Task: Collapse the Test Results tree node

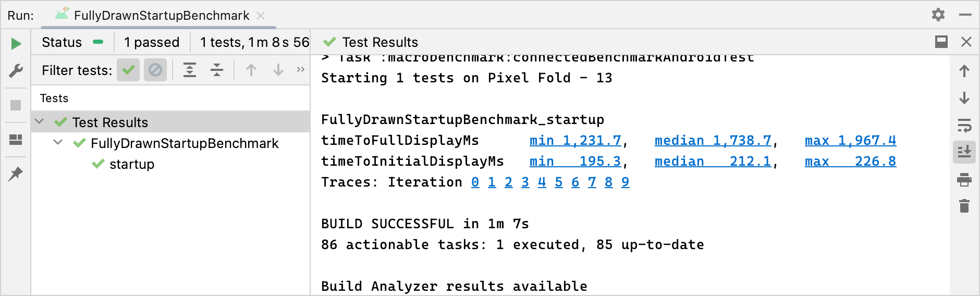Action: coord(40,122)
